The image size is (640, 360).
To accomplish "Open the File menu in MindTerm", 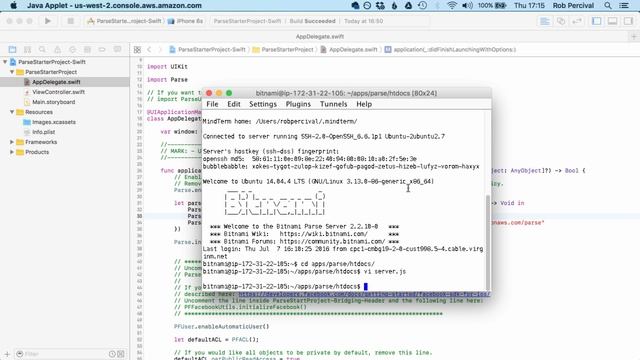I will pyautogui.click(x=212, y=104).
